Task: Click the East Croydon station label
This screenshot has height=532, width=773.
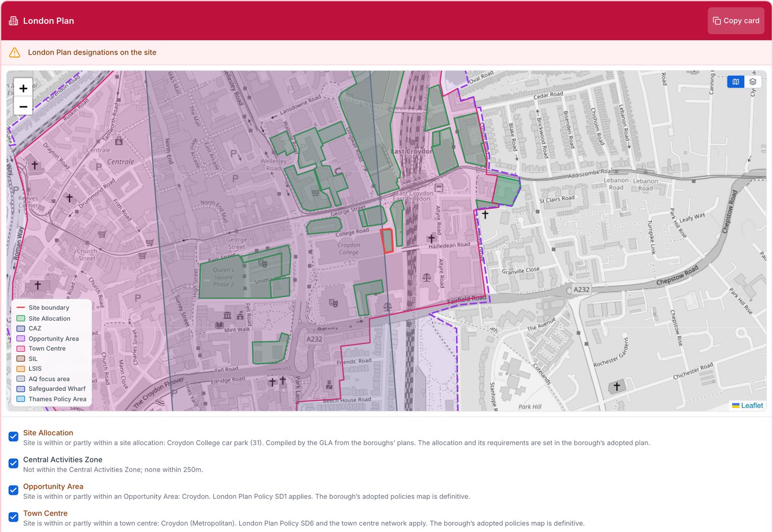Action: click(412, 151)
